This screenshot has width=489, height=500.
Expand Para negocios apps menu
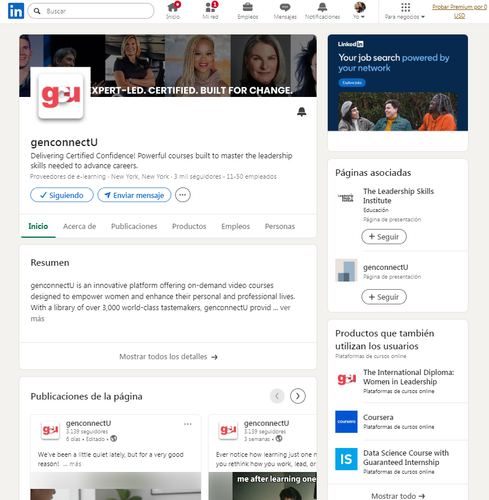(x=405, y=11)
